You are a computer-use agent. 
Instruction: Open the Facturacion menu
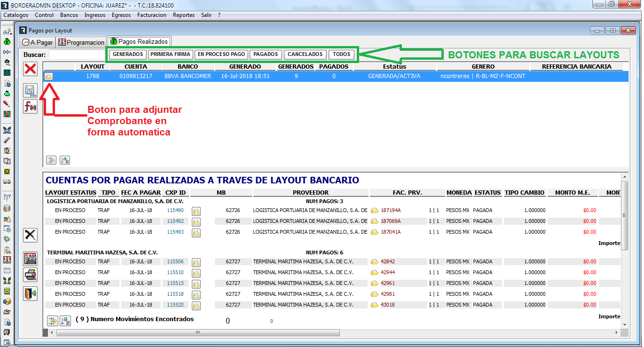click(152, 15)
